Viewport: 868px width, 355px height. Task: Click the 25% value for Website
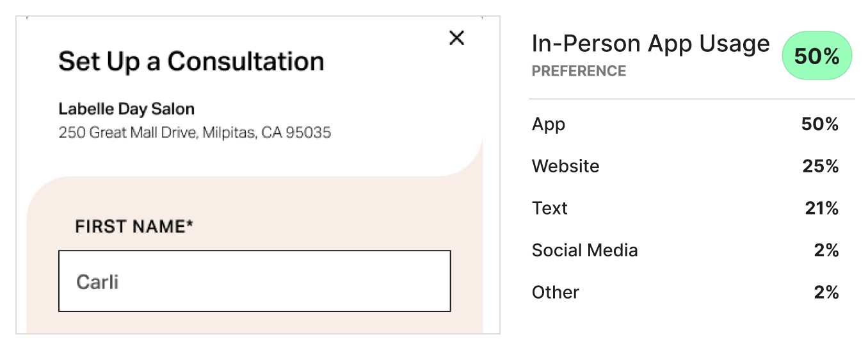pos(820,167)
